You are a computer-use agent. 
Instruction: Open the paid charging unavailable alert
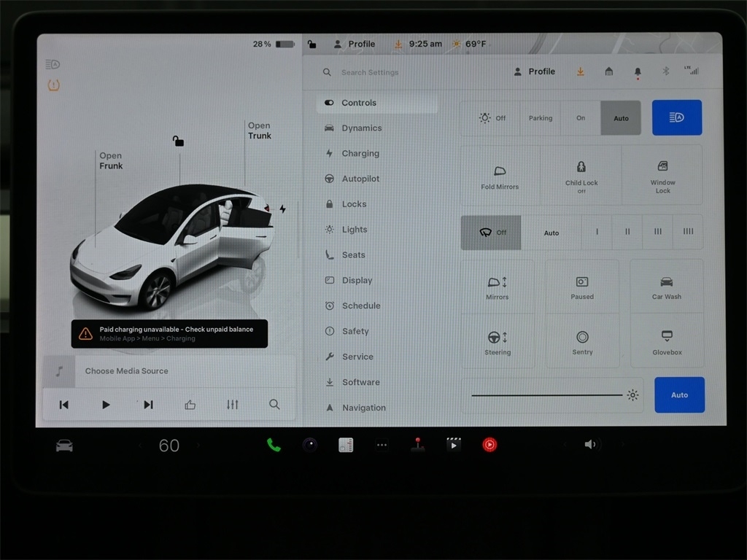point(169,334)
